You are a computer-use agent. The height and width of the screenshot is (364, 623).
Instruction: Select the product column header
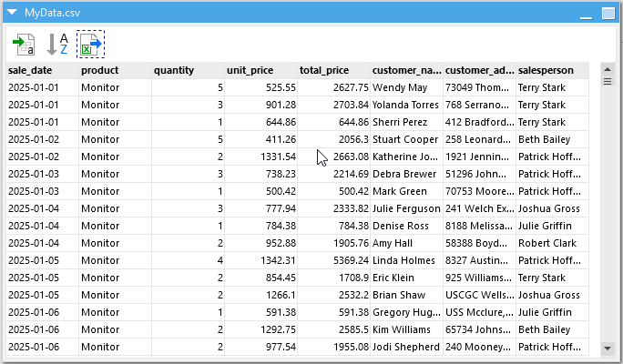coord(115,70)
